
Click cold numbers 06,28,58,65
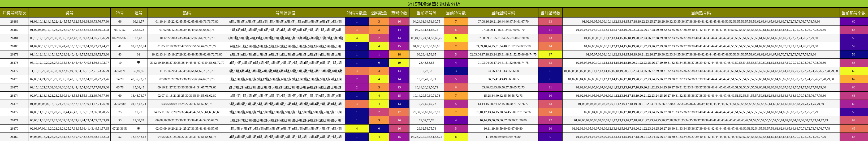click(x=120, y=38)
